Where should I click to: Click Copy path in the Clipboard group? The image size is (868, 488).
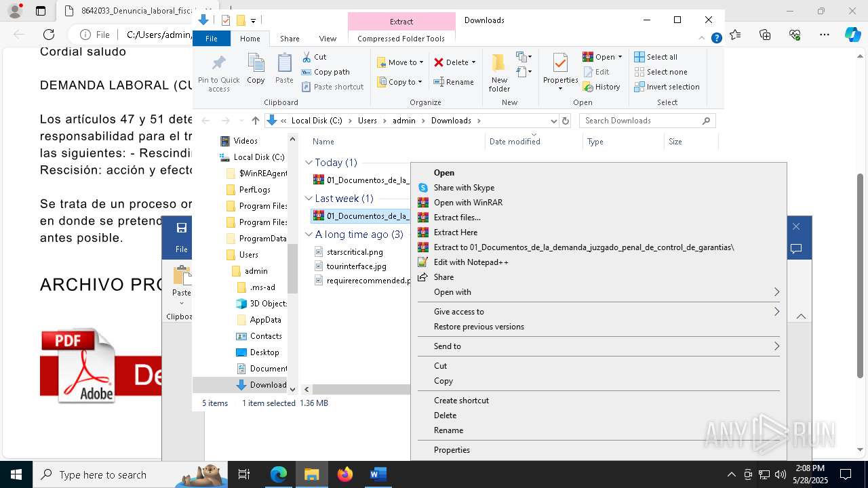[325, 72]
